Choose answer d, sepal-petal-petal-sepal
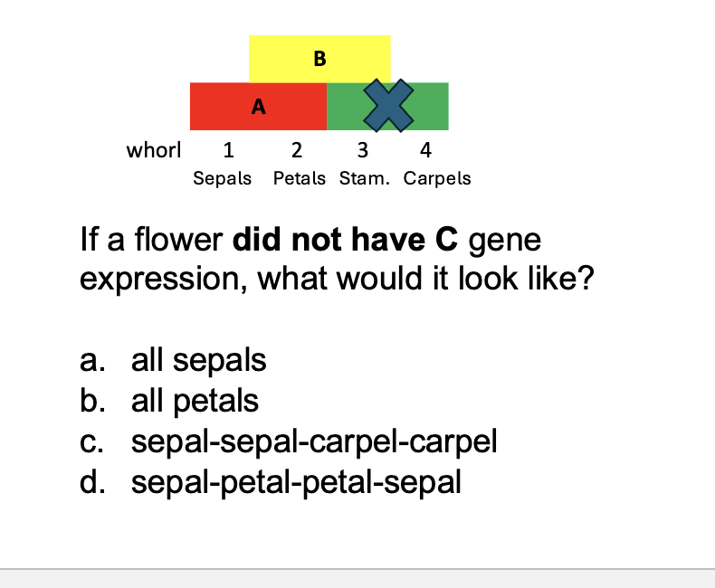This screenshot has width=715, height=588. pyautogui.click(x=296, y=482)
